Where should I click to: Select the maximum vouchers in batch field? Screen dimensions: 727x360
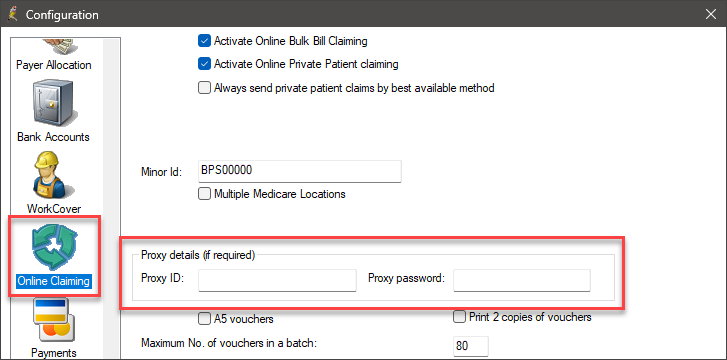click(471, 347)
